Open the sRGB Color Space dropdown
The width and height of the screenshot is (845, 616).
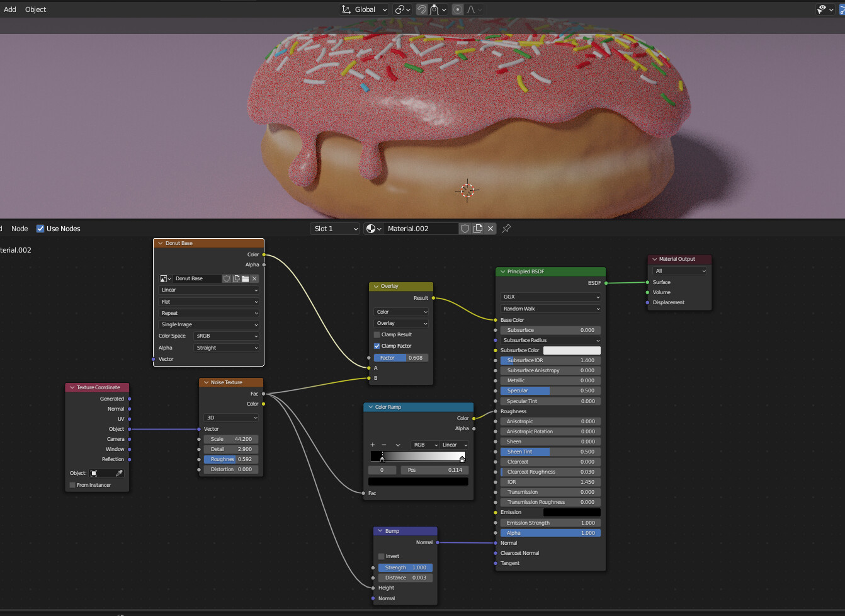tap(227, 336)
